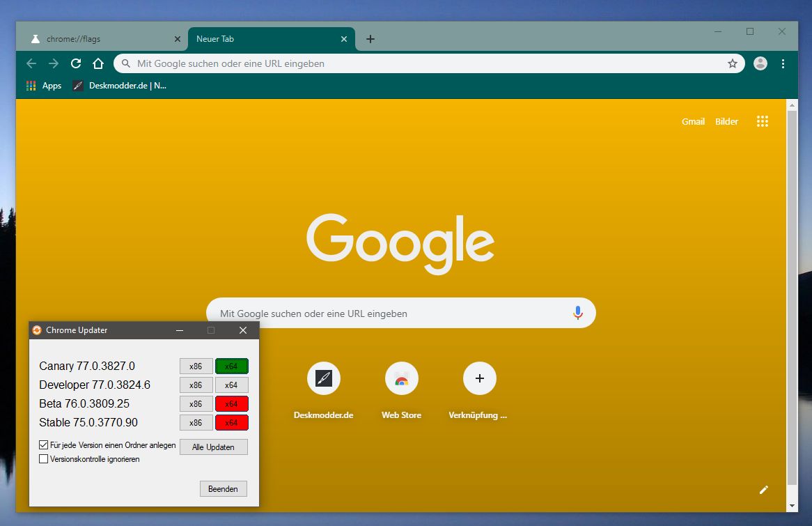The height and width of the screenshot is (526, 812).
Task: Bookmark this page with the star icon
Action: coord(733,63)
